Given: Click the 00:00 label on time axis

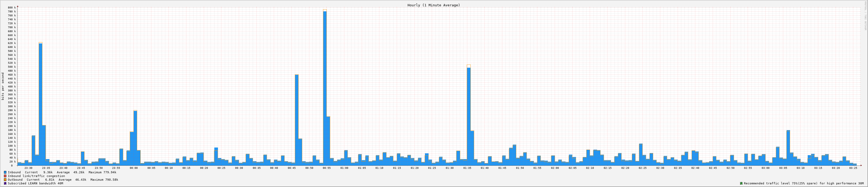Looking at the screenshot, I should point(133,168).
